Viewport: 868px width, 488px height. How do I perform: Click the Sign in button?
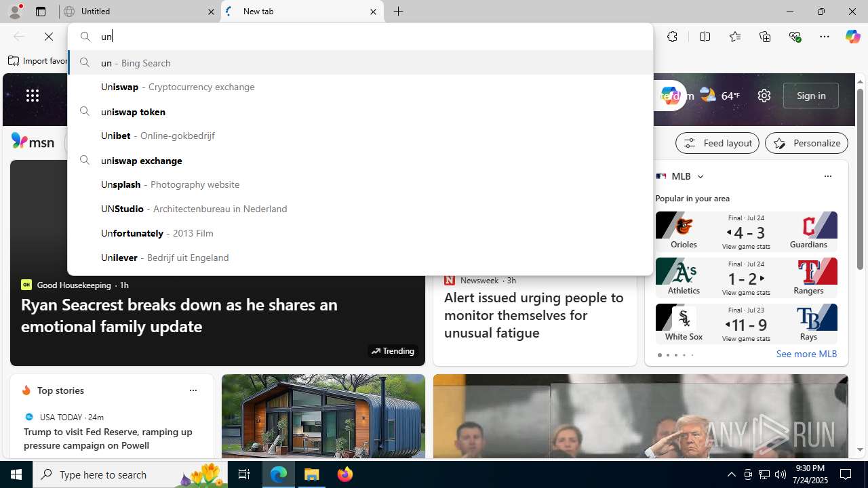[x=810, y=96]
